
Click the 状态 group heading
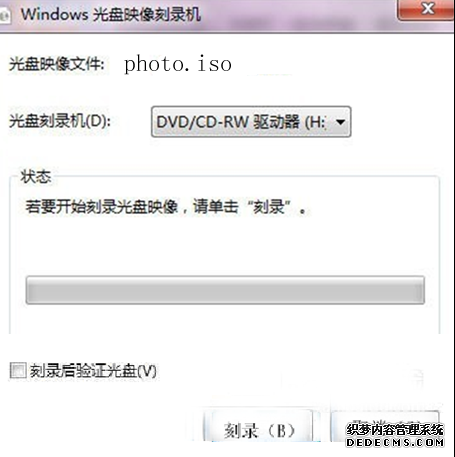tap(36, 176)
